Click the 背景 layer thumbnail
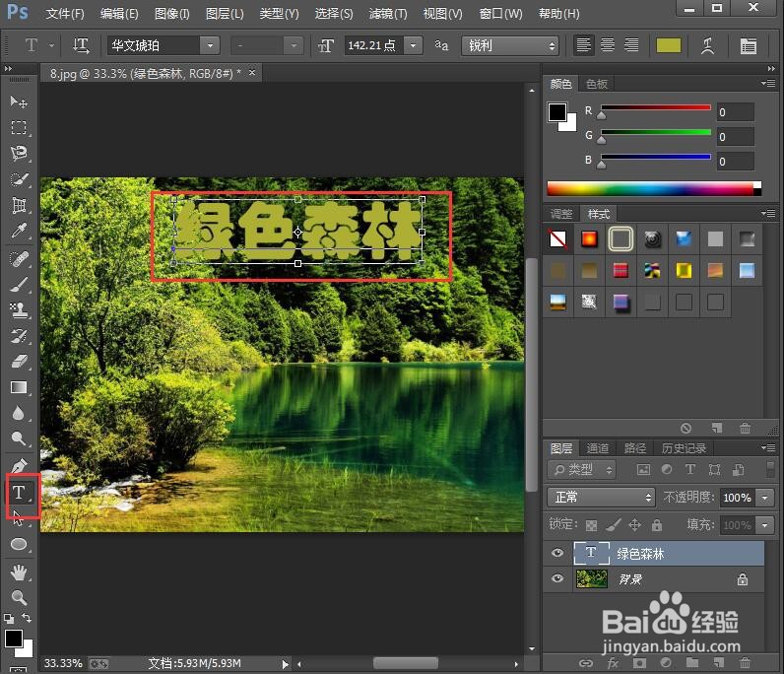Viewport: 784px width, 674px height. tap(592, 579)
